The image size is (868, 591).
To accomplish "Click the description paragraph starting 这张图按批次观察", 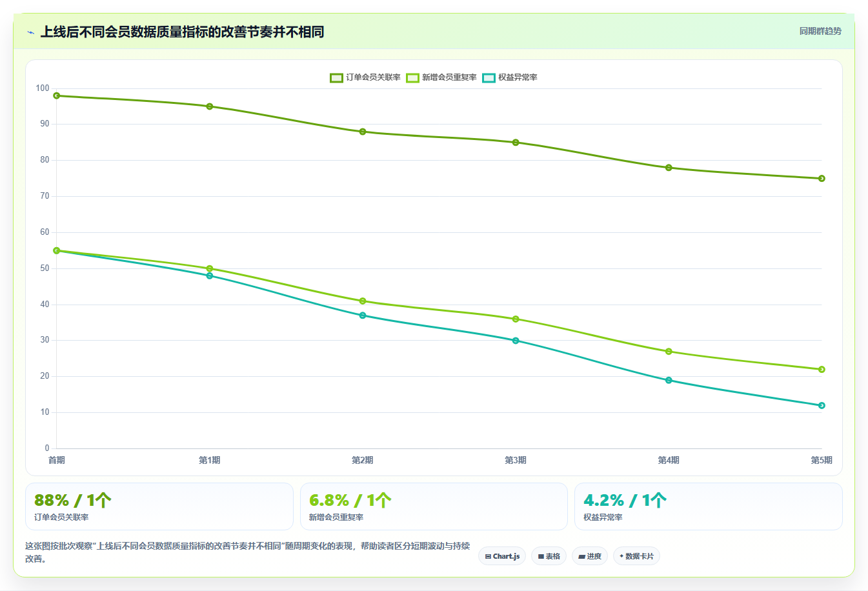I will point(248,552).
